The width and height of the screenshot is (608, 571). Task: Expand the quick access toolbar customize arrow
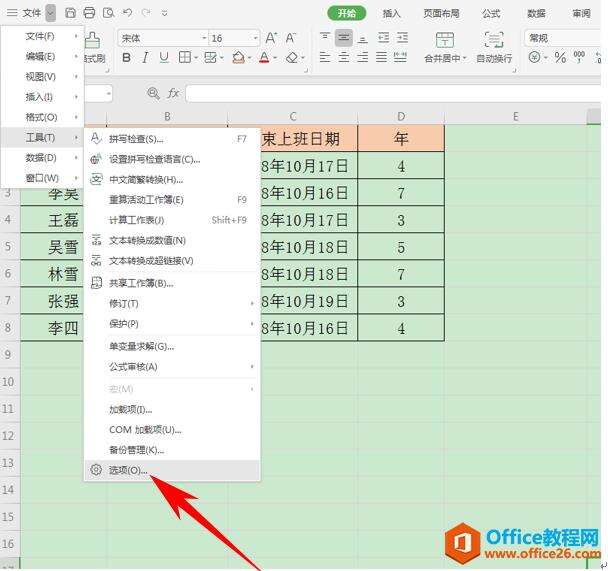click(164, 14)
